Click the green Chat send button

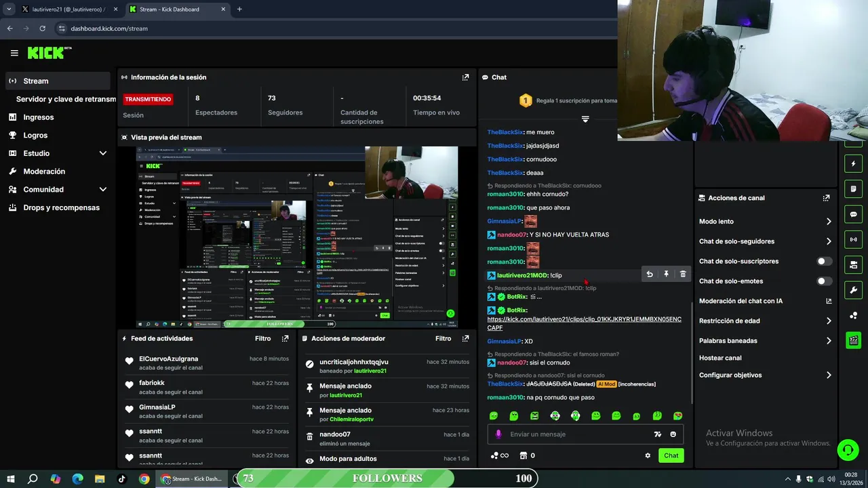point(671,455)
